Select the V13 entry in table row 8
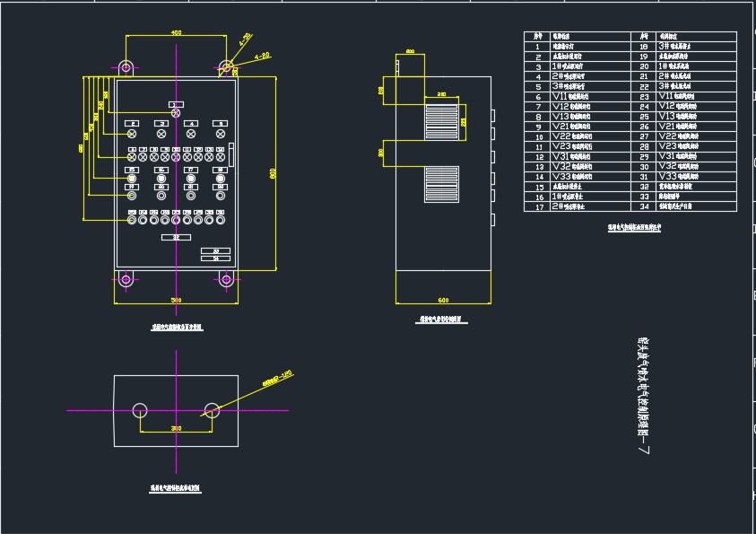 [x=571, y=117]
